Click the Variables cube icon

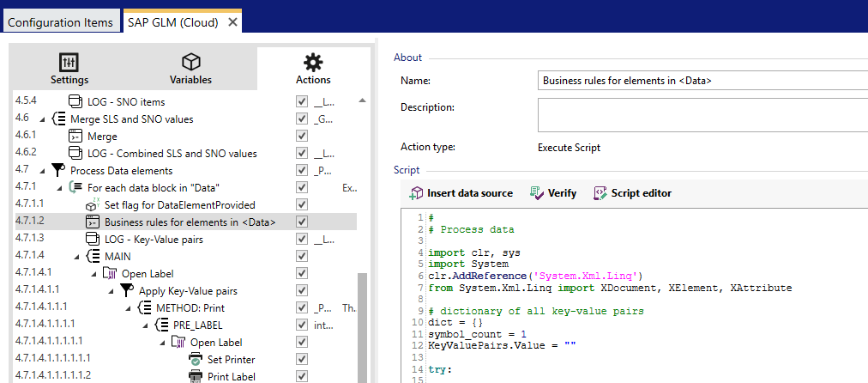[x=190, y=62]
